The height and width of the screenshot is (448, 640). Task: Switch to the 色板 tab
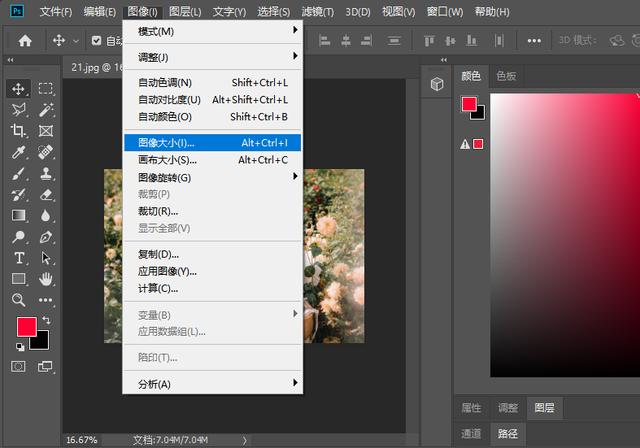tap(506, 76)
